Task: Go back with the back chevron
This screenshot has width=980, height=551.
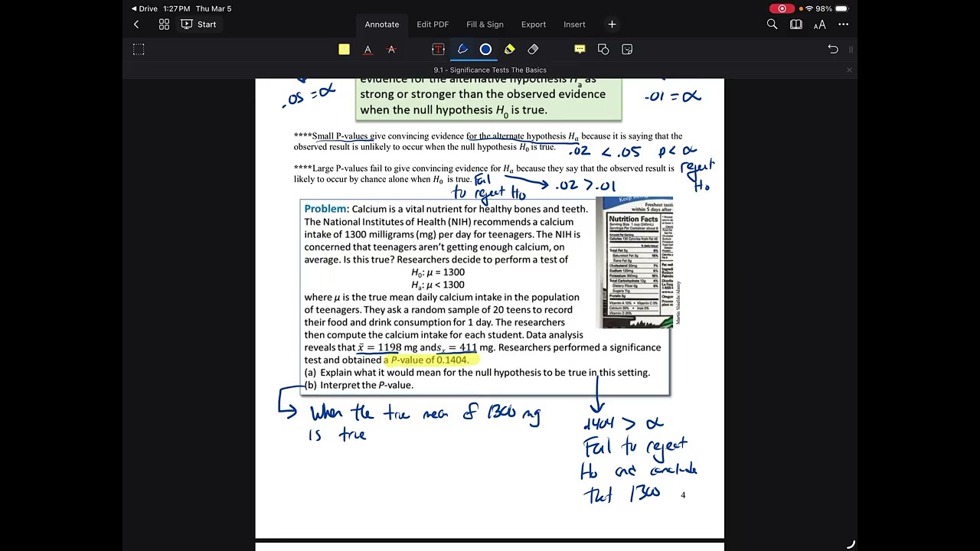Action: [136, 24]
